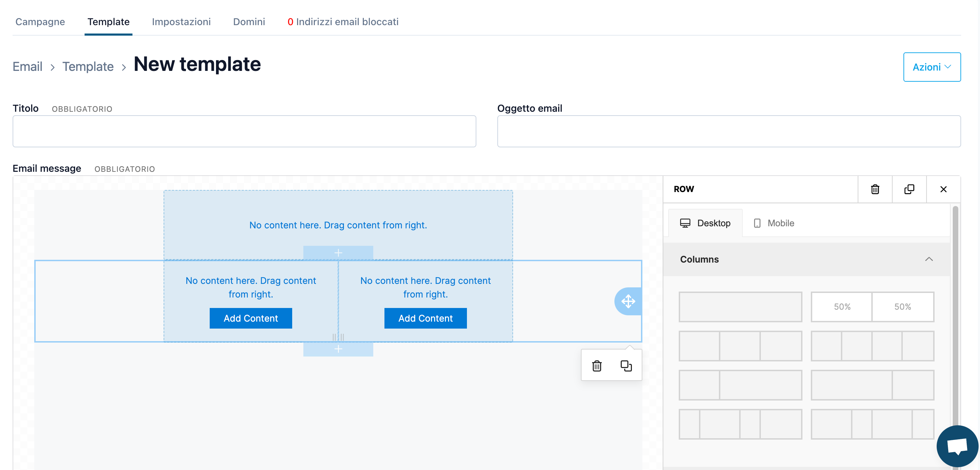Add a row below the selected row
The width and height of the screenshot is (980, 470).
338,349
